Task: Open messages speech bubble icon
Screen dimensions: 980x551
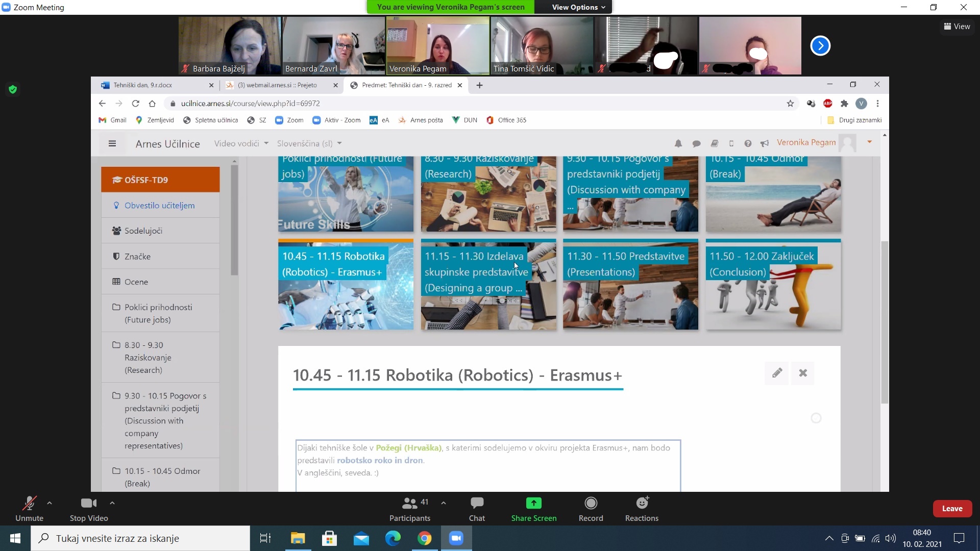Action: pyautogui.click(x=696, y=144)
